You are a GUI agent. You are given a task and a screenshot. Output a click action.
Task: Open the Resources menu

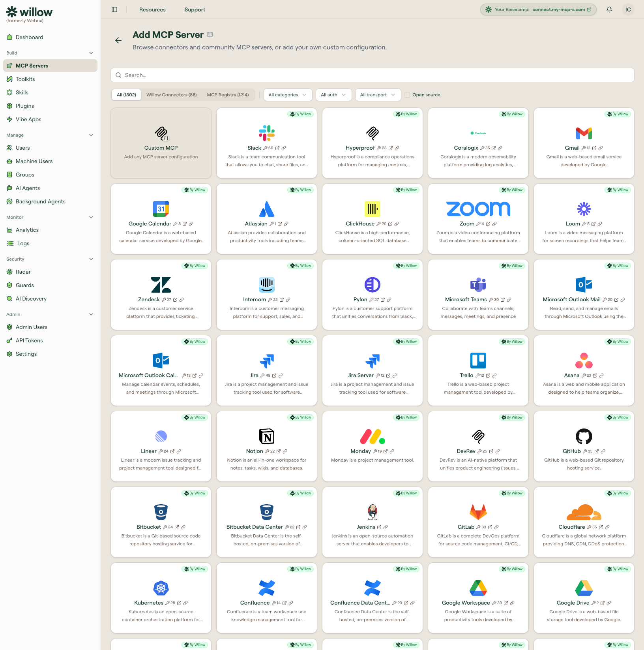(x=152, y=9)
